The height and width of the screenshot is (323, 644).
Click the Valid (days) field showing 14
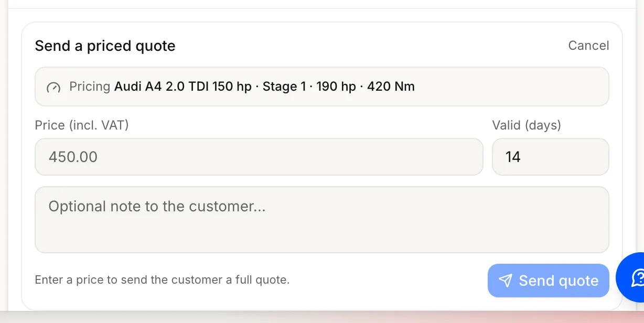coord(551,157)
